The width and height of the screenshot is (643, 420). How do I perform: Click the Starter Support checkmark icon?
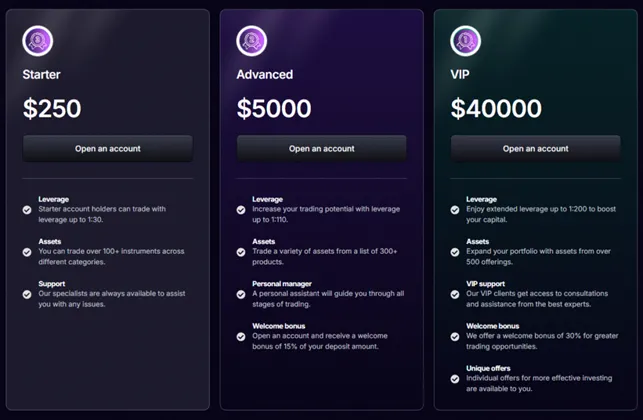[x=27, y=295]
